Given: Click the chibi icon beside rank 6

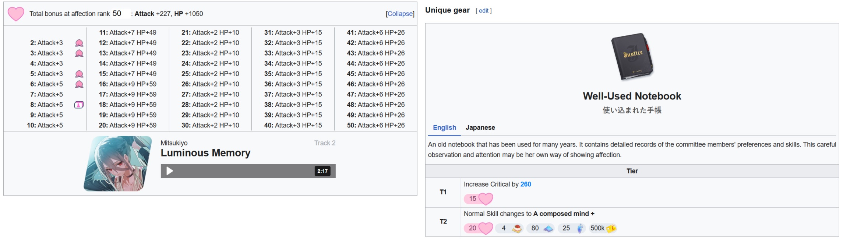Looking at the screenshot, I should coord(79,84).
